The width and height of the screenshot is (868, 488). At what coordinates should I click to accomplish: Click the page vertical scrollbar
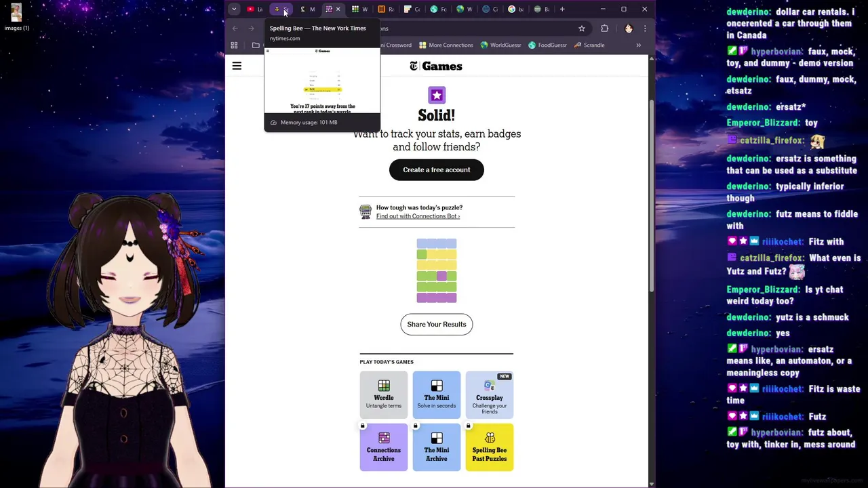652,197
